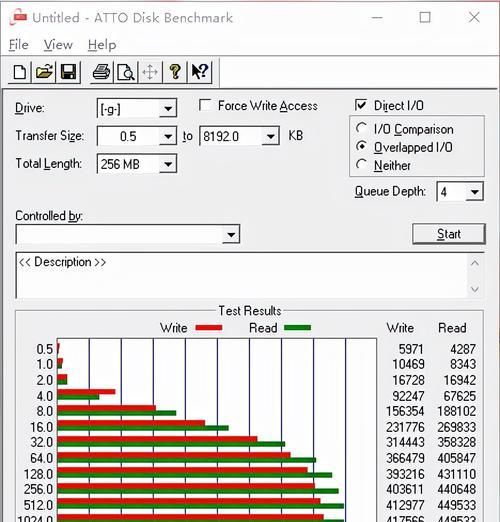Image resolution: width=500 pixels, height=522 pixels.
Task: Print results with the printer icon
Action: tap(101, 72)
